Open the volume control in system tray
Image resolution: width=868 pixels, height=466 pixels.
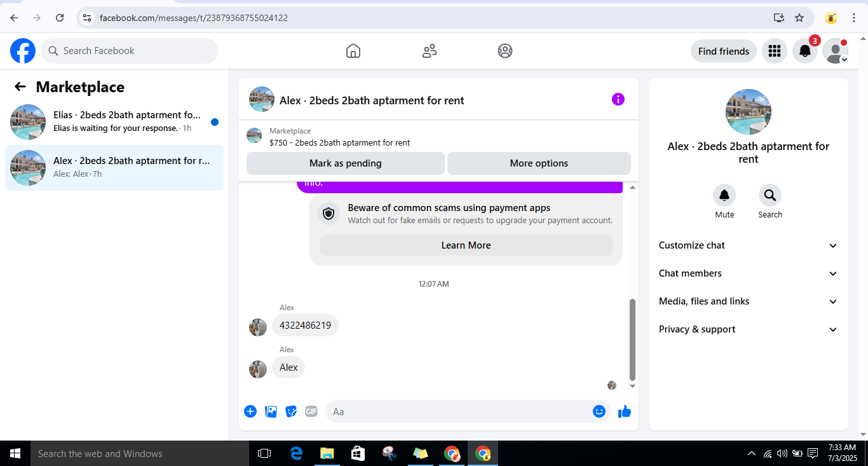pyautogui.click(x=782, y=453)
